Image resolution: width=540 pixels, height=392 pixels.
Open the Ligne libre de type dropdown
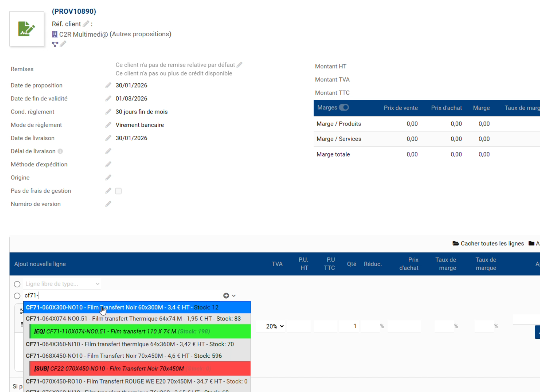click(x=62, y=284)
